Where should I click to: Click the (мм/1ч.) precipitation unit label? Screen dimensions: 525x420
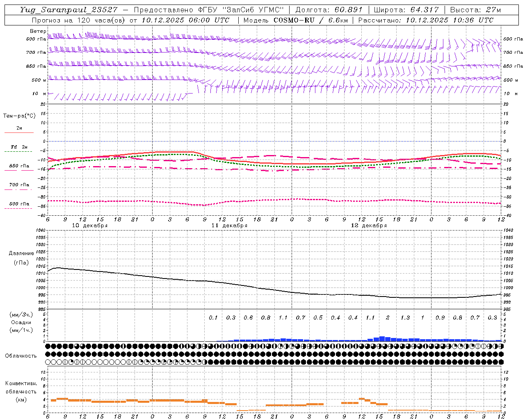point(21,330)
